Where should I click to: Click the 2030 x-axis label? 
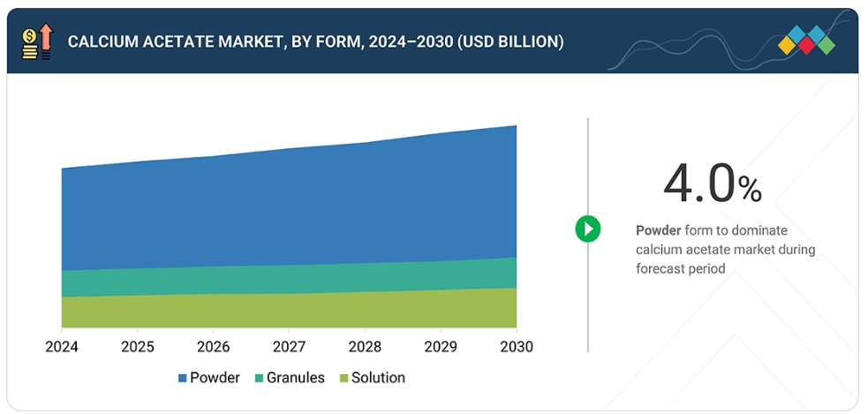[516, 347]
